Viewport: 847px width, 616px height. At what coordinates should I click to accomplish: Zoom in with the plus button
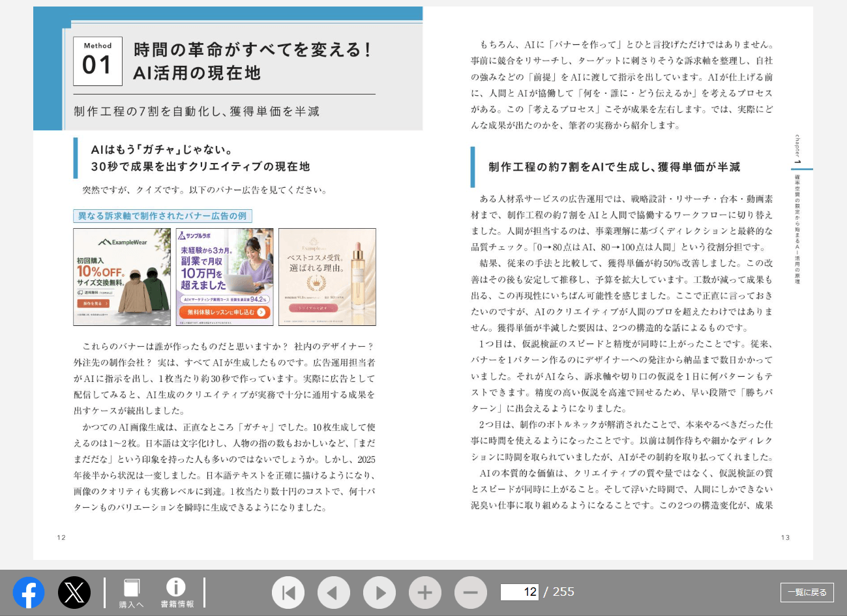click(425, 593)
